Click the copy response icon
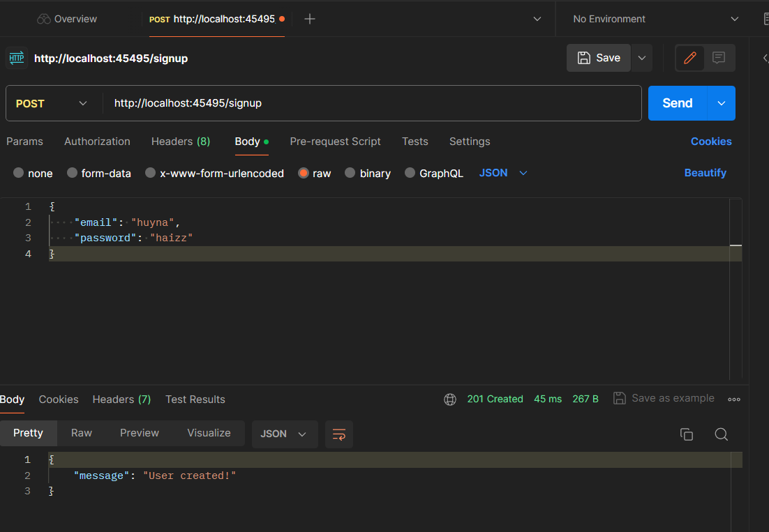This screenshot has height=532, width=769. (x=687, y=434)
